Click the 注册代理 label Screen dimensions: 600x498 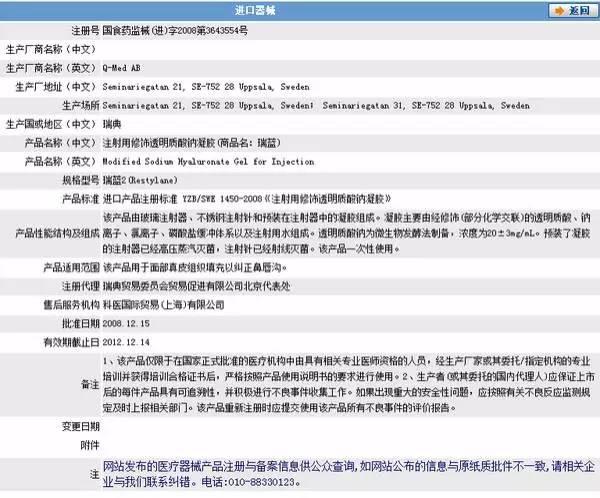coord(81,286)
